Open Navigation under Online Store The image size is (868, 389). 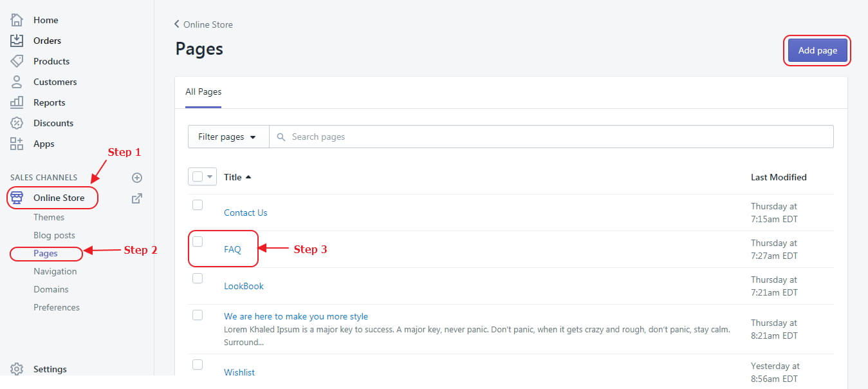[x=55, y=271]
